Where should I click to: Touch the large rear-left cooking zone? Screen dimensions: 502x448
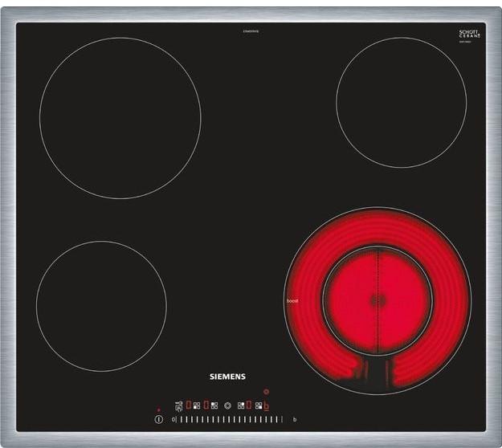coord(120,117)
